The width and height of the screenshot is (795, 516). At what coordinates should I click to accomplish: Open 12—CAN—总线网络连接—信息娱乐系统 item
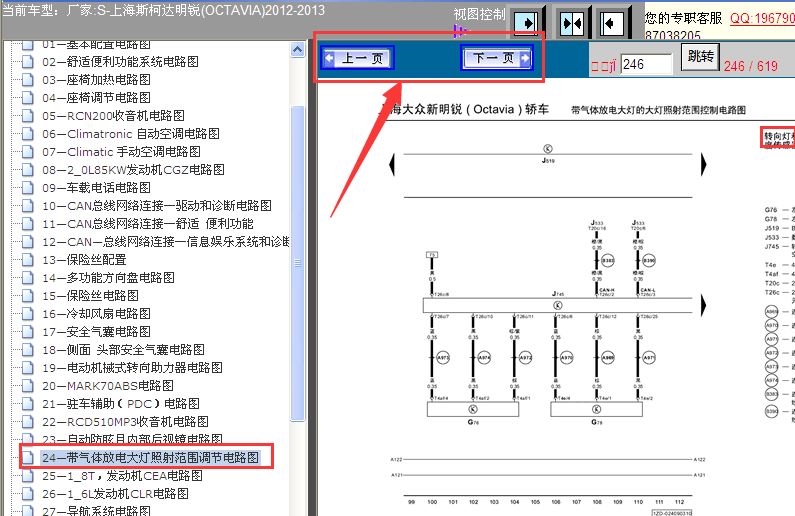click(165, 242)
